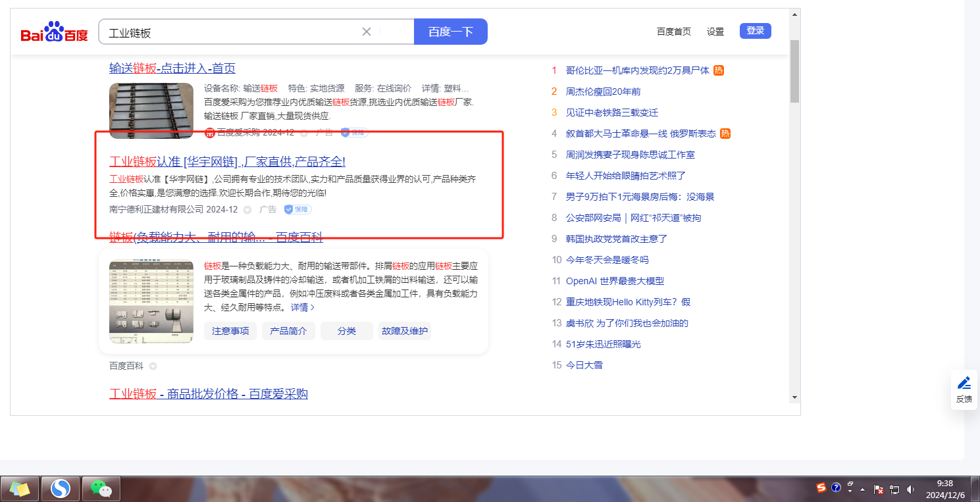Viewport: 980px width, 502px height.
Task: Click the 输送链板 product thumbnail image
Action: (151, 111)
